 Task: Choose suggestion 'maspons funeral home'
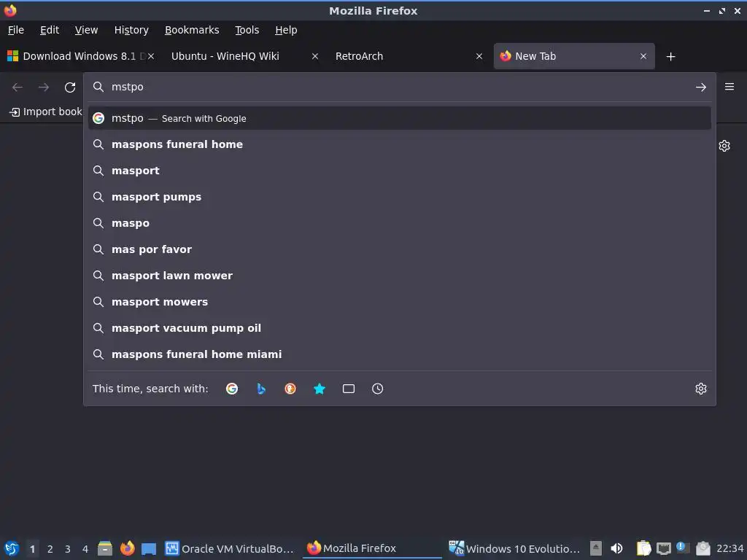(x=399, y=144)
